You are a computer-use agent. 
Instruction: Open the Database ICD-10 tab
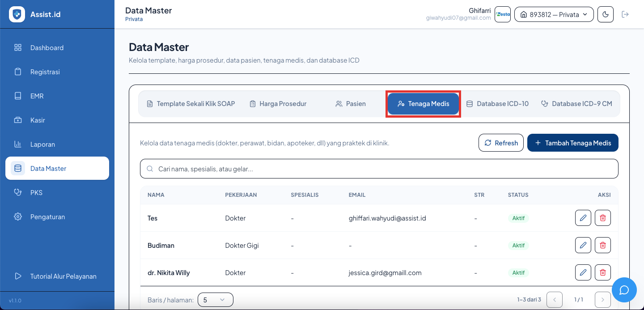(x=497, y=104)
